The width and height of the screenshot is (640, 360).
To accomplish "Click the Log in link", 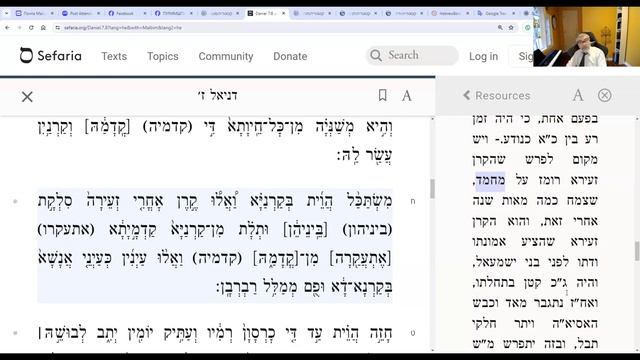I will pos(483,56).
